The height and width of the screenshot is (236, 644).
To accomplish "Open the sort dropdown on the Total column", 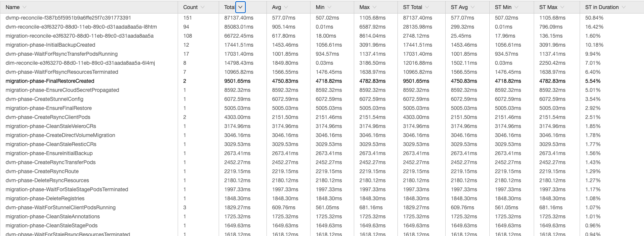I will click(240, 7).
